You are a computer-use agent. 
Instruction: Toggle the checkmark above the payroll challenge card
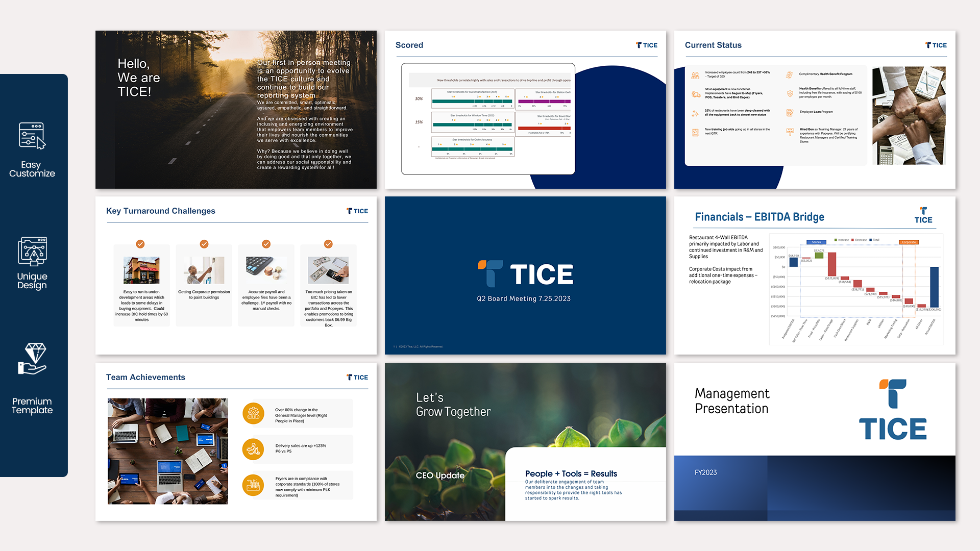[266, 244]
